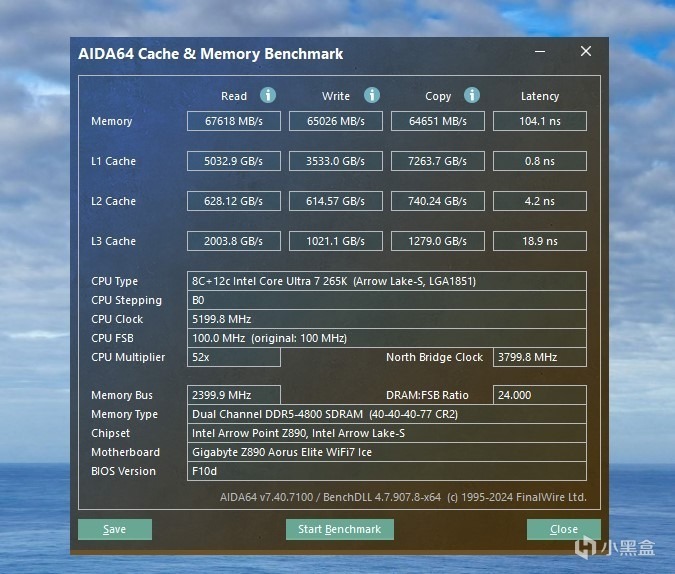Screen dimensions: 675x574
Task: Select L3 Cache copy 1279.0 GB/s
Action: (438, 241)
